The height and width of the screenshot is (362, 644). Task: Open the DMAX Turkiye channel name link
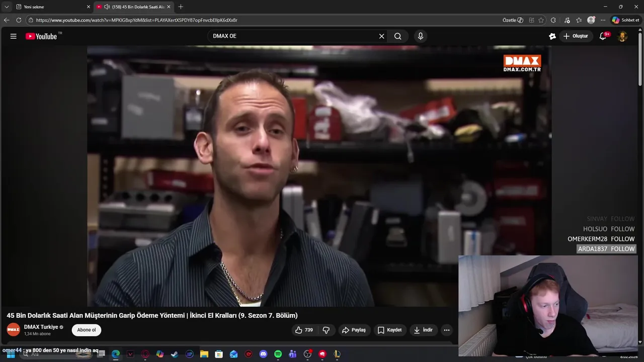point(41,327)
